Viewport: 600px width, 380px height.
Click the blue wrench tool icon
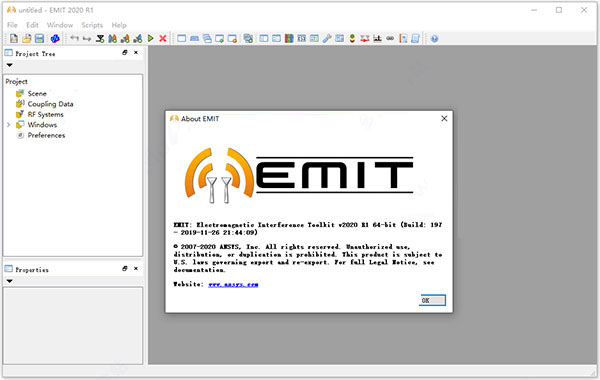pos(327,38)
